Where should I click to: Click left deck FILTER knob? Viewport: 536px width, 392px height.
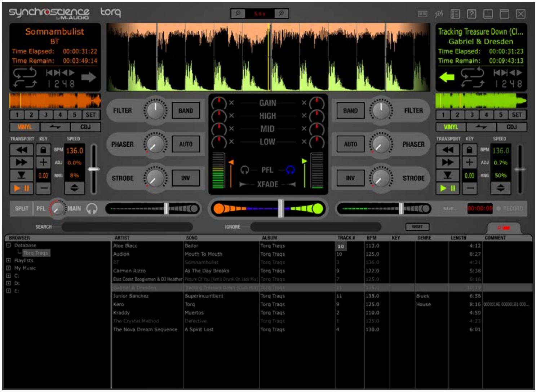pos(155,110)
